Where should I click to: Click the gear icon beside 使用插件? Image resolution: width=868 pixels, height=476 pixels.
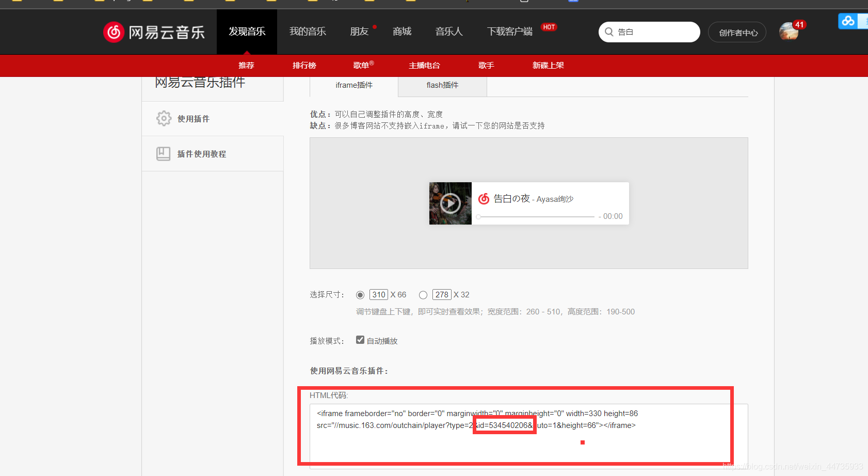click(164, 118)
